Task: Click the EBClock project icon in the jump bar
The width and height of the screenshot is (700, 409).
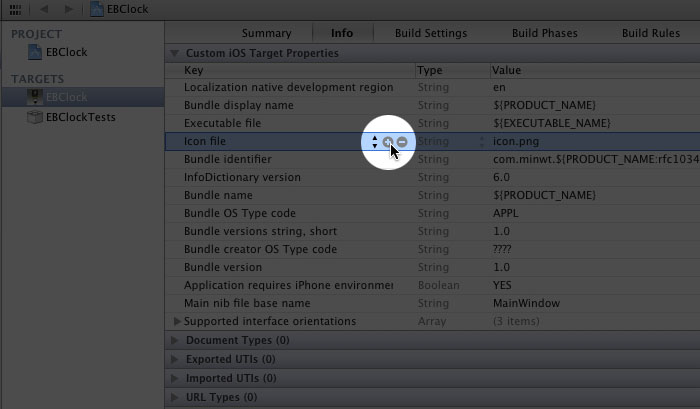Action: pyautogui.click(x=97, y=9)
